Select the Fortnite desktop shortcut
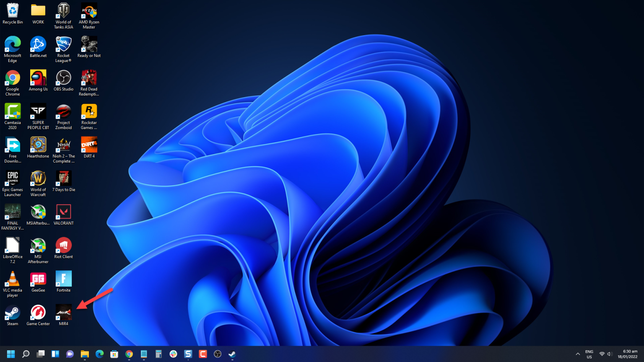The height and width of the screenshot is (362, 644). coord(64,282)
